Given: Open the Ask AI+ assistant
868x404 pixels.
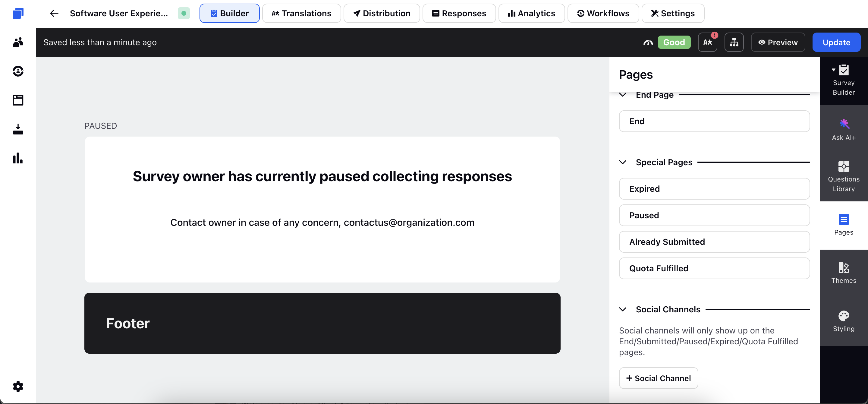Looking at the screenshot, I should [x=843, y=129].
